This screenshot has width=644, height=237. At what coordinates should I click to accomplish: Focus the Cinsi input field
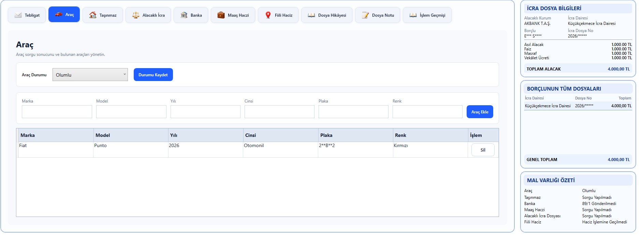pos(279,112)
